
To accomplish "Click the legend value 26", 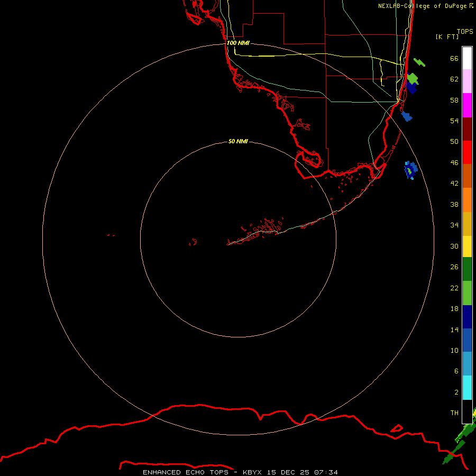I will [454, 267].
